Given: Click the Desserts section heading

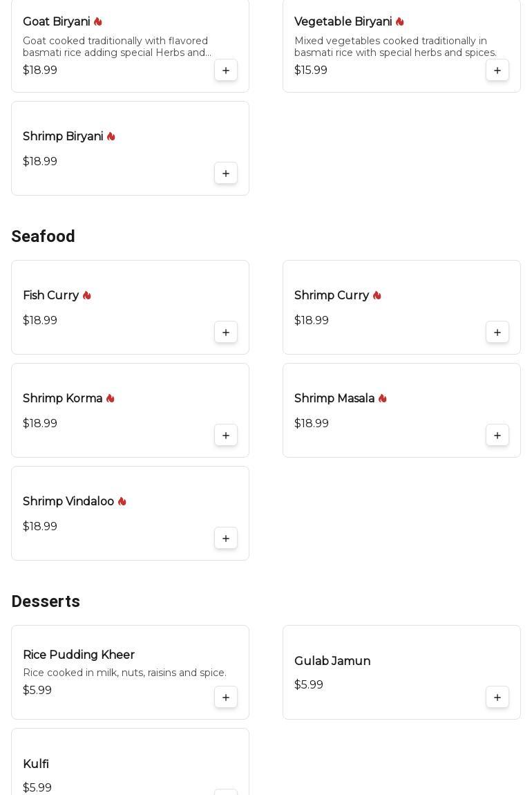Looking at the screenshot, I should (46, 601).
